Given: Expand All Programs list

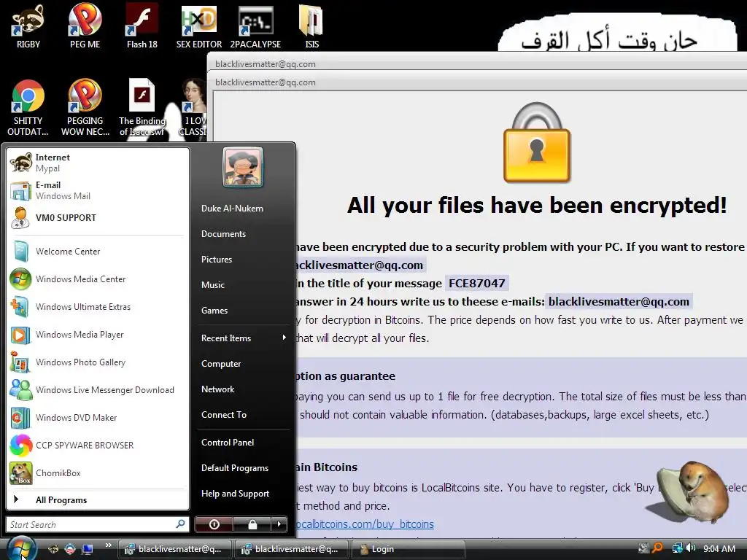Looking at the screenshot, I should 97,499.
